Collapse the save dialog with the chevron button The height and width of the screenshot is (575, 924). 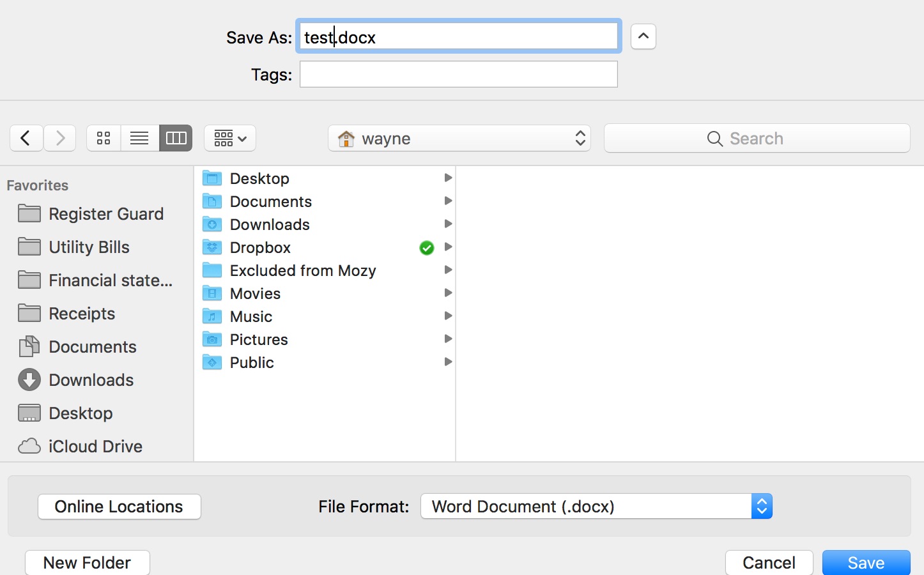643,36
